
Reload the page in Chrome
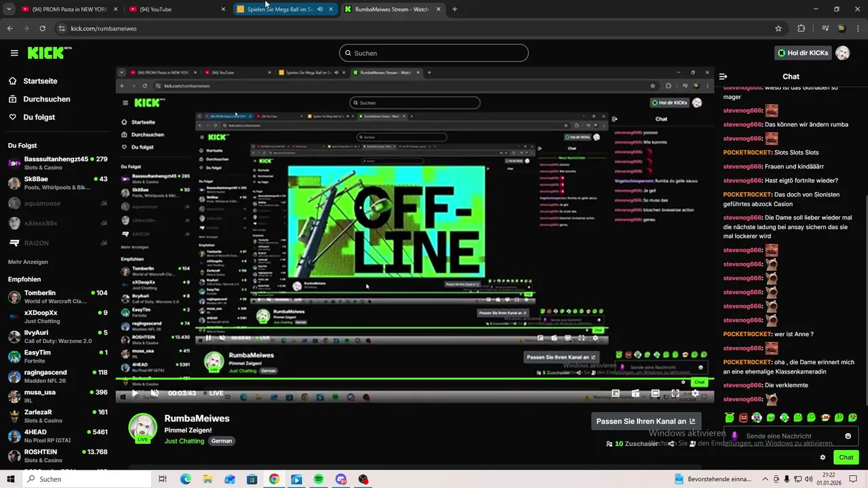click(x=42, y=28)
